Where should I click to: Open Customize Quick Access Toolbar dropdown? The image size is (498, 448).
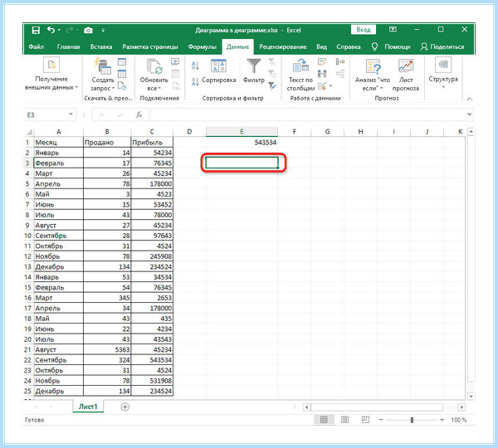[x=103, y=30]
